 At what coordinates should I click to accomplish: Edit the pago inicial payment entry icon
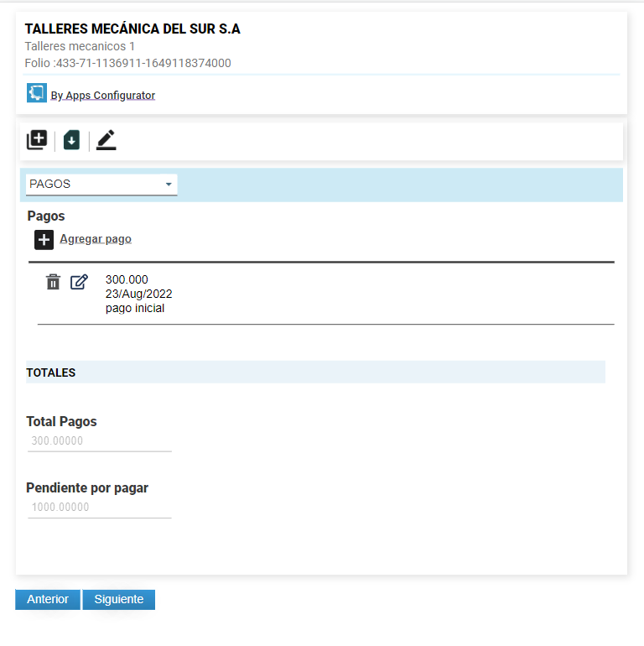coord(79,282)
